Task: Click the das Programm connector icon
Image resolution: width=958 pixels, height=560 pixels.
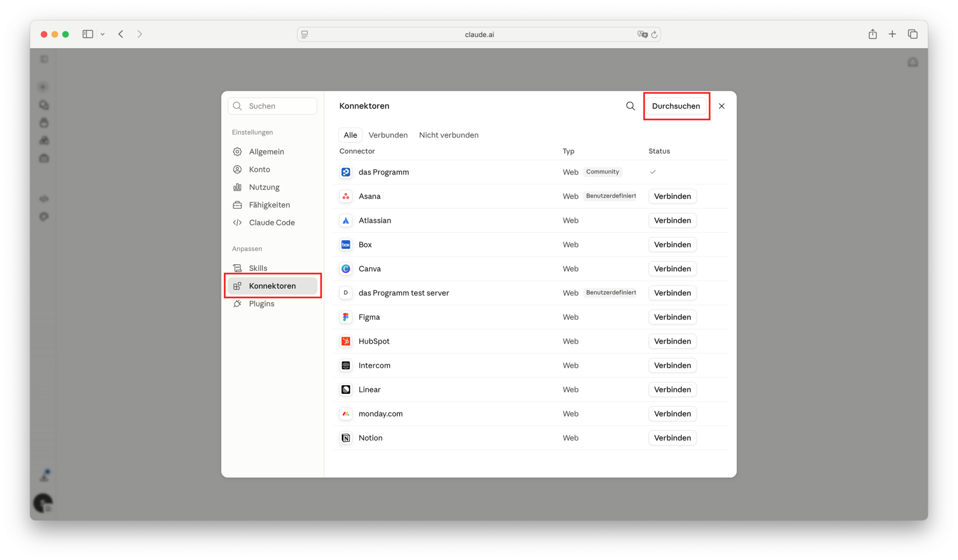Action: [346, 172]
